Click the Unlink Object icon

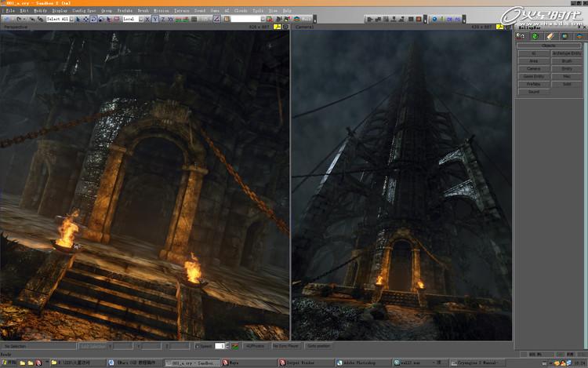41,19
